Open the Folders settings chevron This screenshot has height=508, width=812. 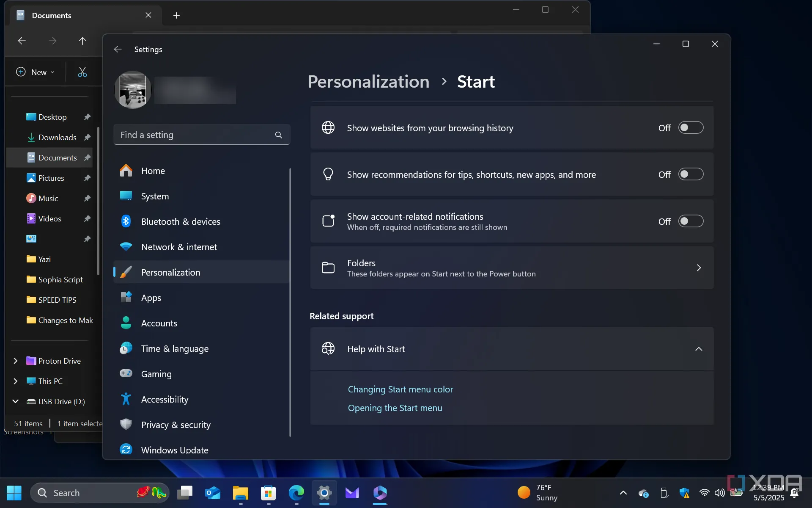pyautogui.click(x=699, y=268)
